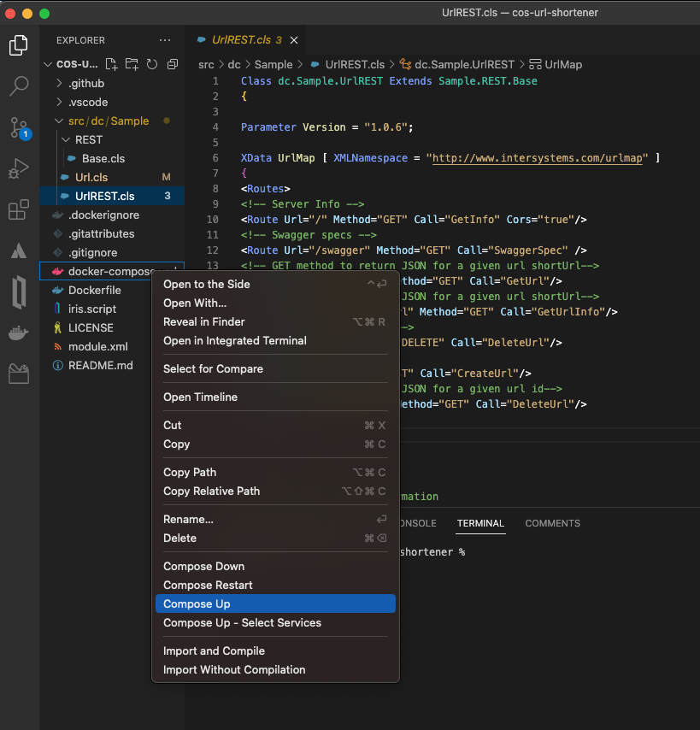700x730 pixels.
Task: Open the Extensions view
Action: point(19,209)
